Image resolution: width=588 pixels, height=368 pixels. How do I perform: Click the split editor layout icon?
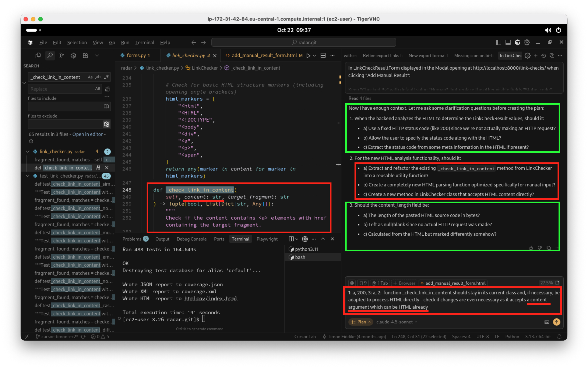click(323, 55)
